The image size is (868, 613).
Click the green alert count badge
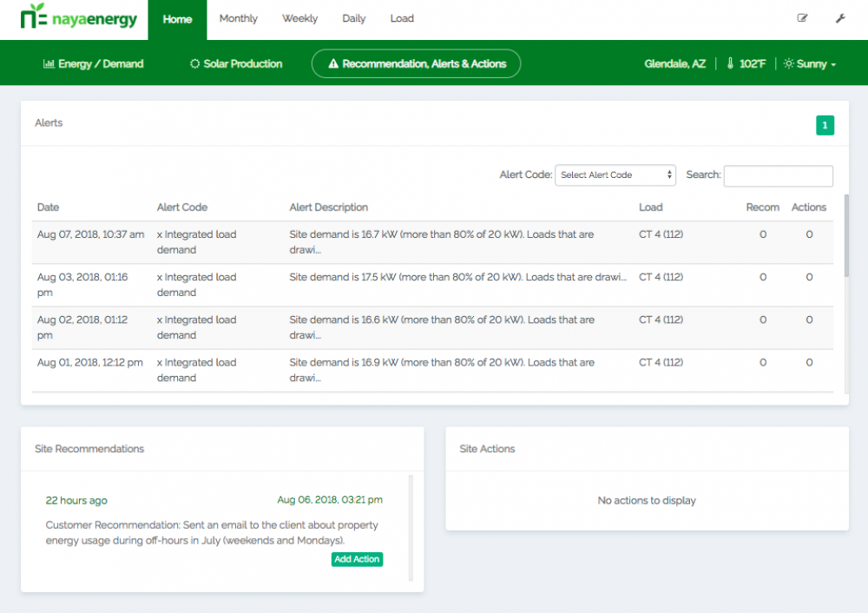point(825,126)
